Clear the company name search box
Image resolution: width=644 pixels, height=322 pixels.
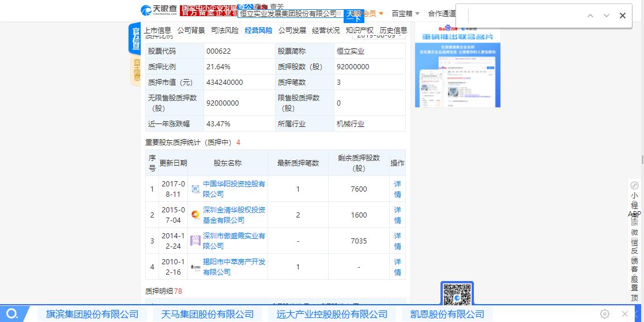coord(340,14)
